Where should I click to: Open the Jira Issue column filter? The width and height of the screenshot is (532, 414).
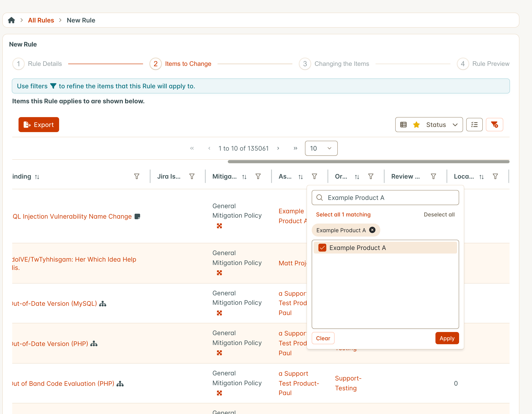coord(192,176)
